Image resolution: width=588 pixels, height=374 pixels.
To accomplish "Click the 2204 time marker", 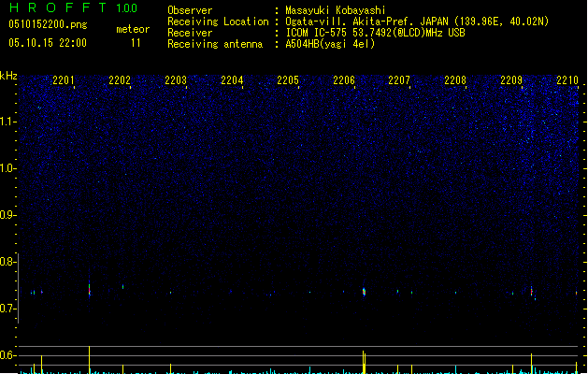I will [x=232, y=80].
